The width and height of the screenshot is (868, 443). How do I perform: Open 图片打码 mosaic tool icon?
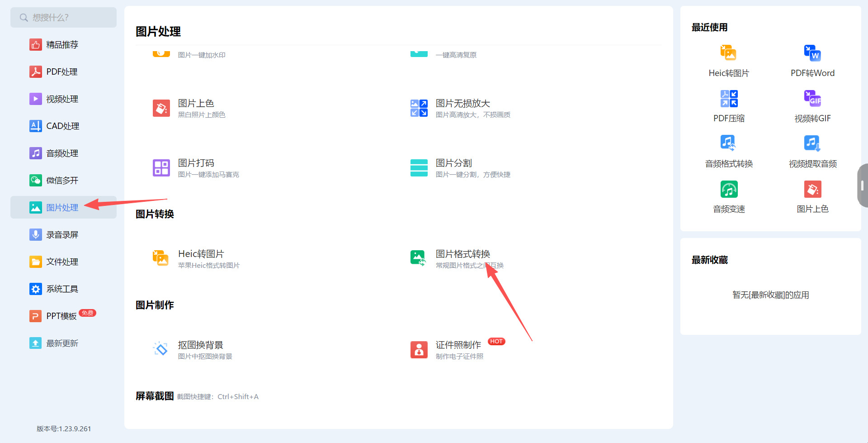161,168
